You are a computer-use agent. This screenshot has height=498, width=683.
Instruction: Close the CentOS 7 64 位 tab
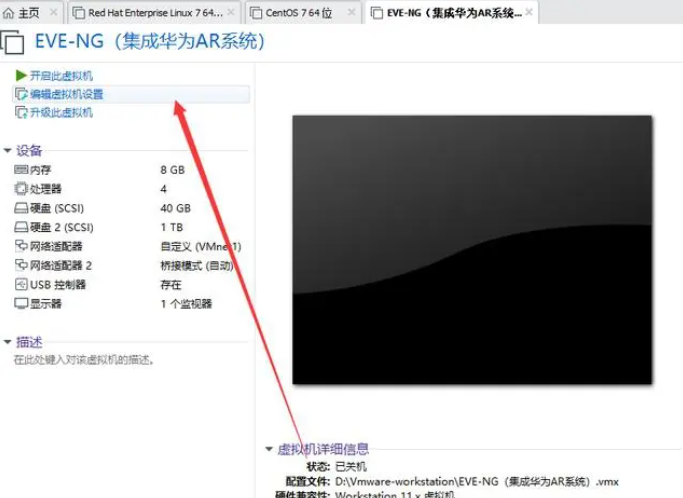pyautogui.click(x=352, y=12)
